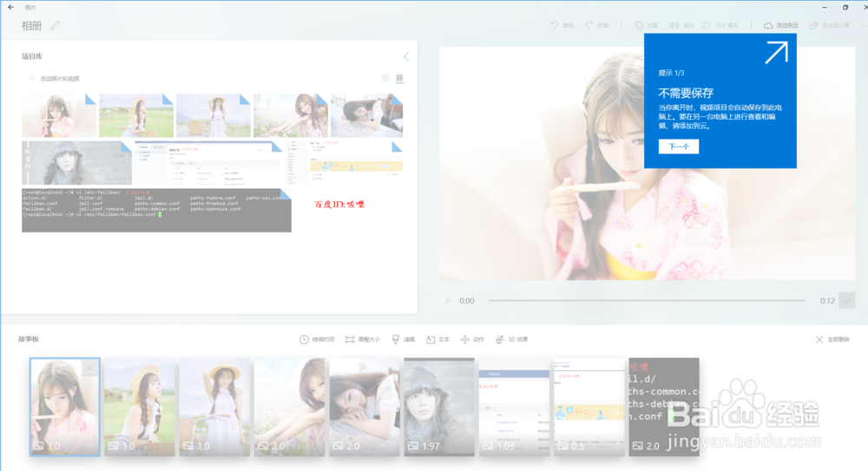Viewport: 868px width, 471px height.
Task: Switch library to small grid view
Action: point(399,78)
